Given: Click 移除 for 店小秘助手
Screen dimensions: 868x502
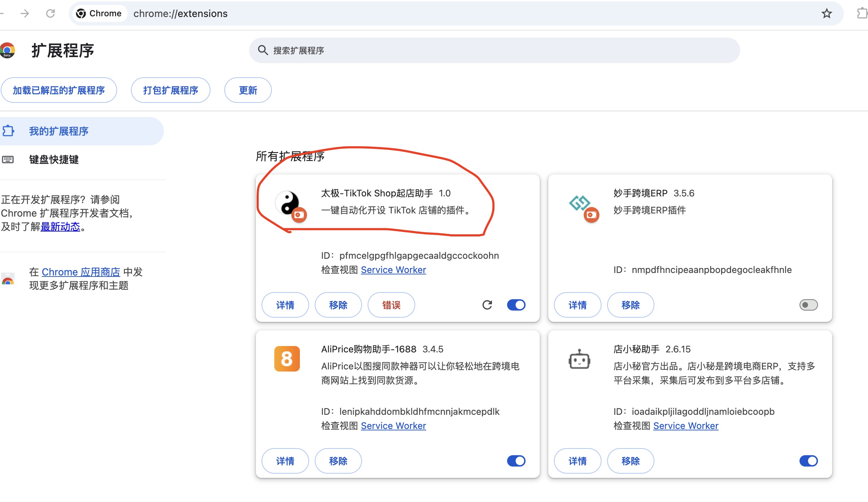Looking at the screenshot, I should (x=631, y=461).
